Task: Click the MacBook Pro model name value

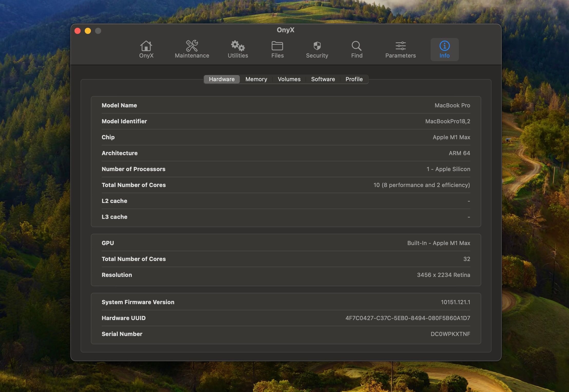Action: pyautogui.click(x=452, y=105)
